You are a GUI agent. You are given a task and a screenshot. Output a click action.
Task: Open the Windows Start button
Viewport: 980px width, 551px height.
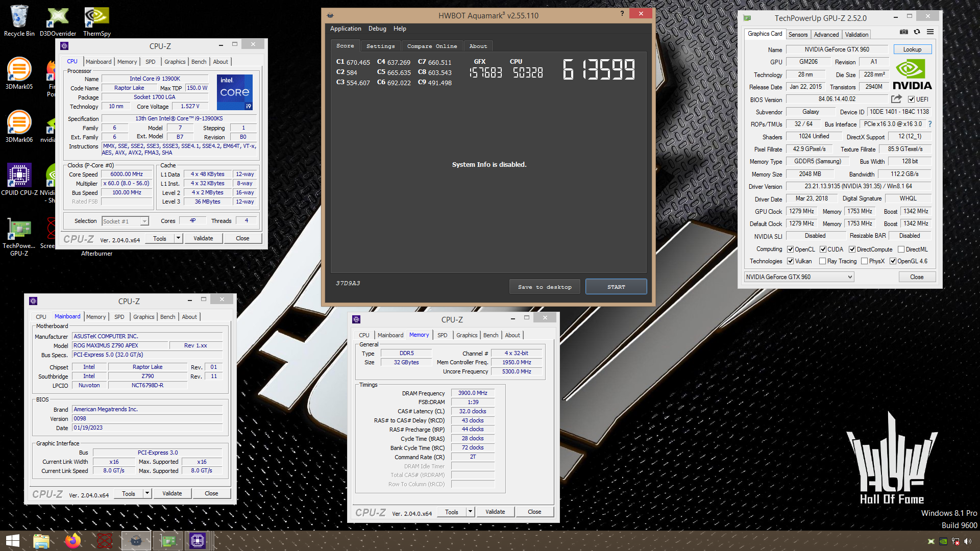point(12,541)
